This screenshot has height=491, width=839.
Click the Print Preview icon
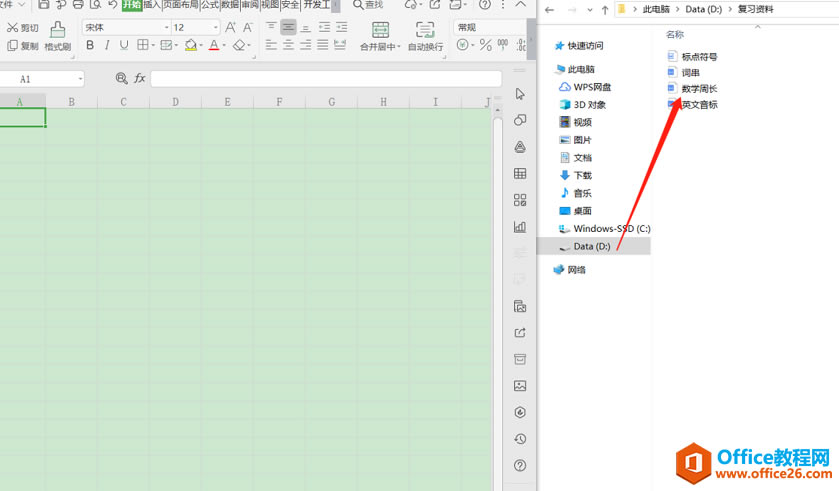tap(96, 5)
